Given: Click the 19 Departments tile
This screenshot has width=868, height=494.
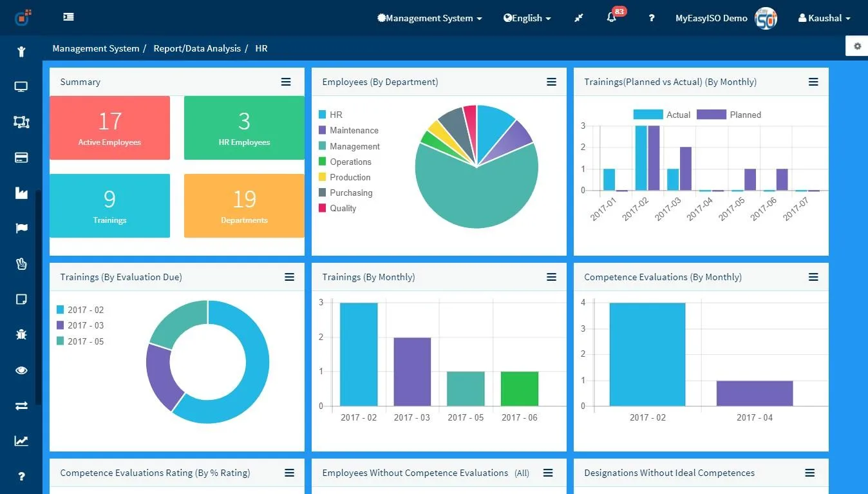Looking at the screenshot, I should tap(244, 205).
